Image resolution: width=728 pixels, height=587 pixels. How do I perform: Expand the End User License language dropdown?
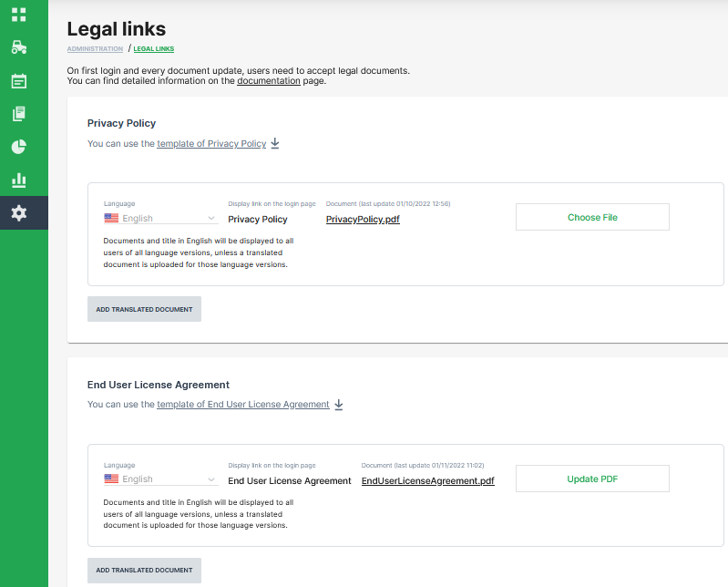tap(160, 479)
